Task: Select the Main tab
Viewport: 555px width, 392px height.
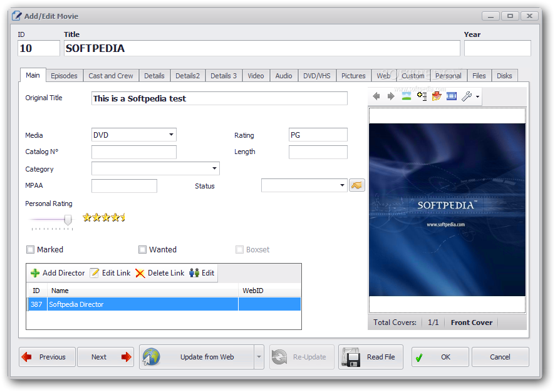Action: click(33, 75)
